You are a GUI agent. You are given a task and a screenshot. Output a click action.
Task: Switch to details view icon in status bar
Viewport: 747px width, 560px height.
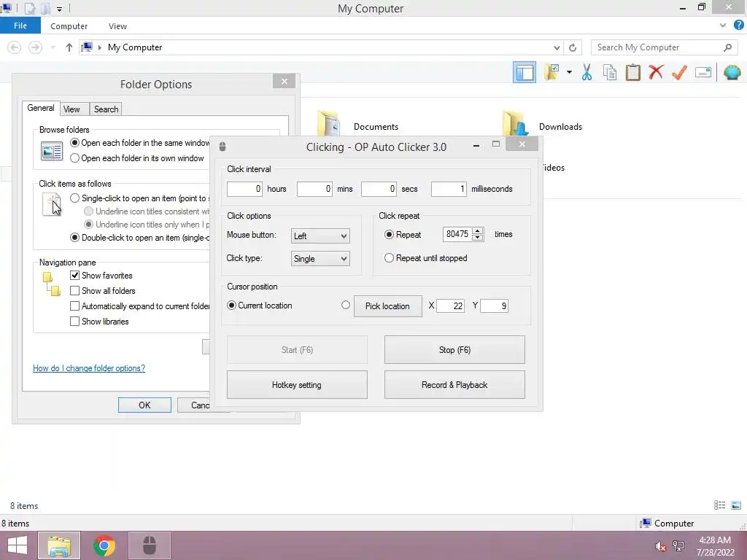[x=719, y=505]
